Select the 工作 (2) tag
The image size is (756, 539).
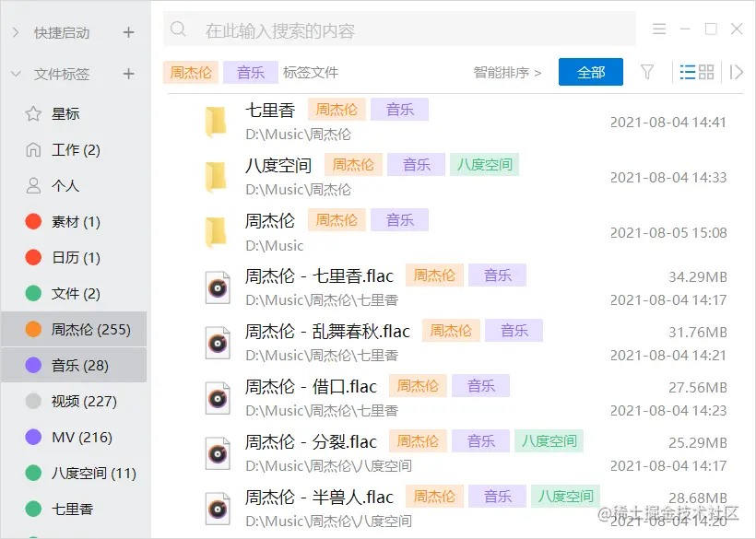point(75,150)
